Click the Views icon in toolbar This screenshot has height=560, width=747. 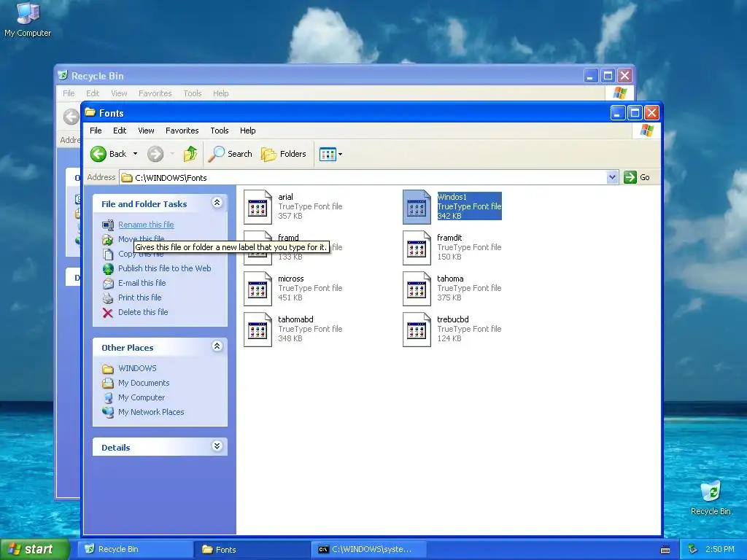pos(328,155)
